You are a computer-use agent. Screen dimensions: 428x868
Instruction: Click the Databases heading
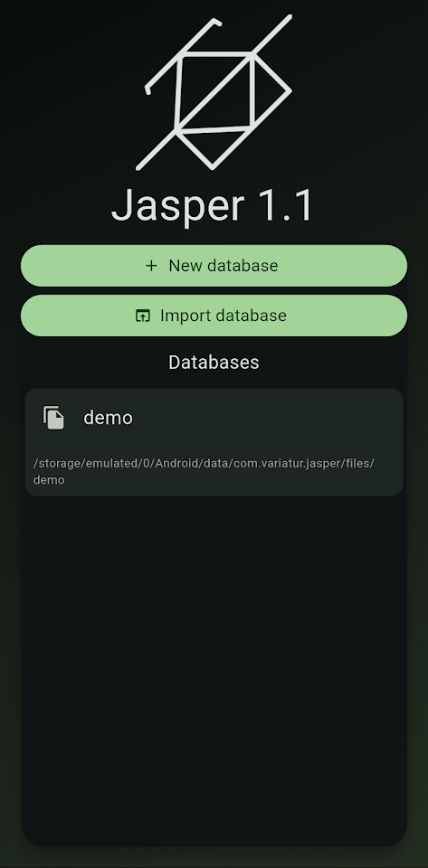[x=214, y=362]
